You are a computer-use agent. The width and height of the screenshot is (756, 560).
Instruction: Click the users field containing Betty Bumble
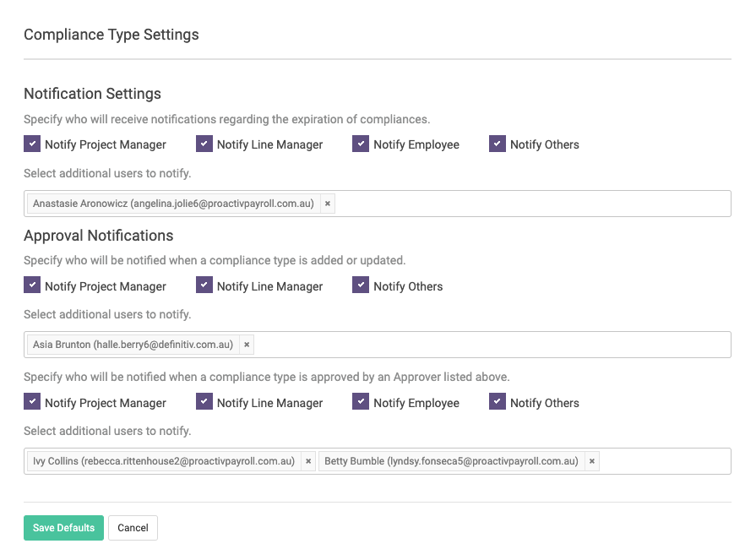pos(667,461)
